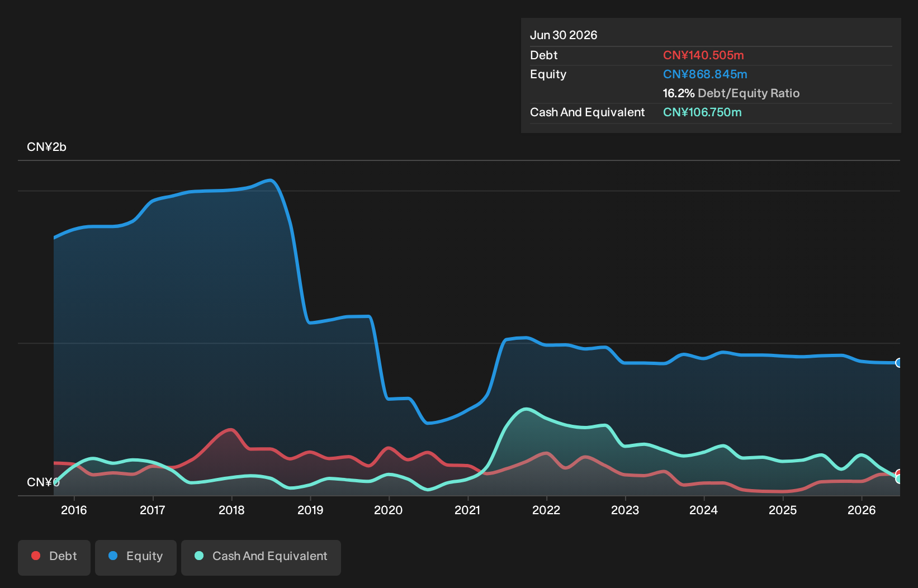Screen dimensions: 918x588
Task: Click the 2019 x-axis year label
Action: pyautogui.click(x=310, y=510)
